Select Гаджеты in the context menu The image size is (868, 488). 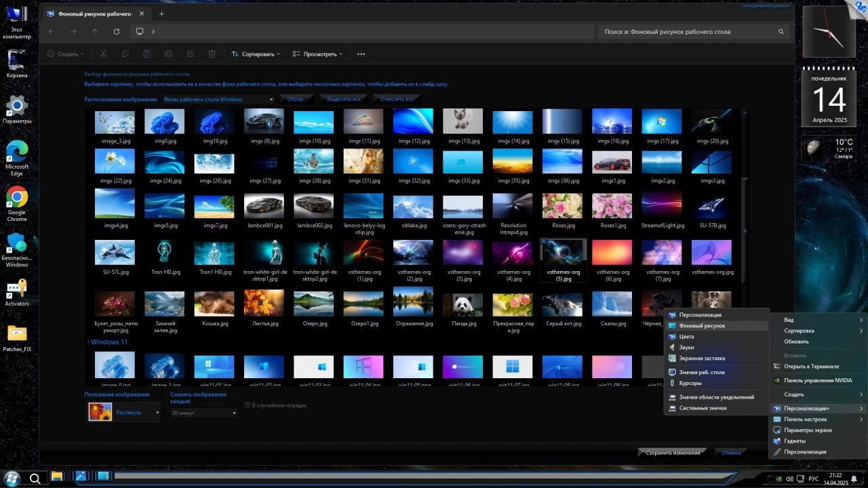coord(817,441)
